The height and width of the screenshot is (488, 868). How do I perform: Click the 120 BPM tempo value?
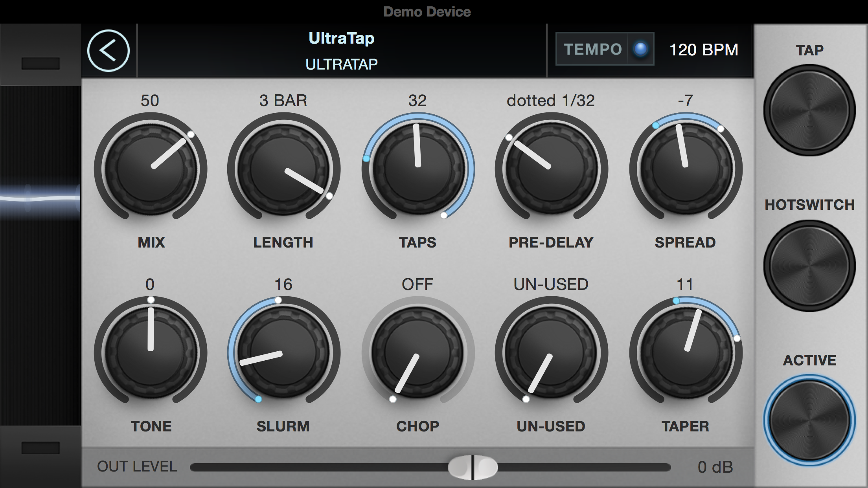click(x=704, y=50)
